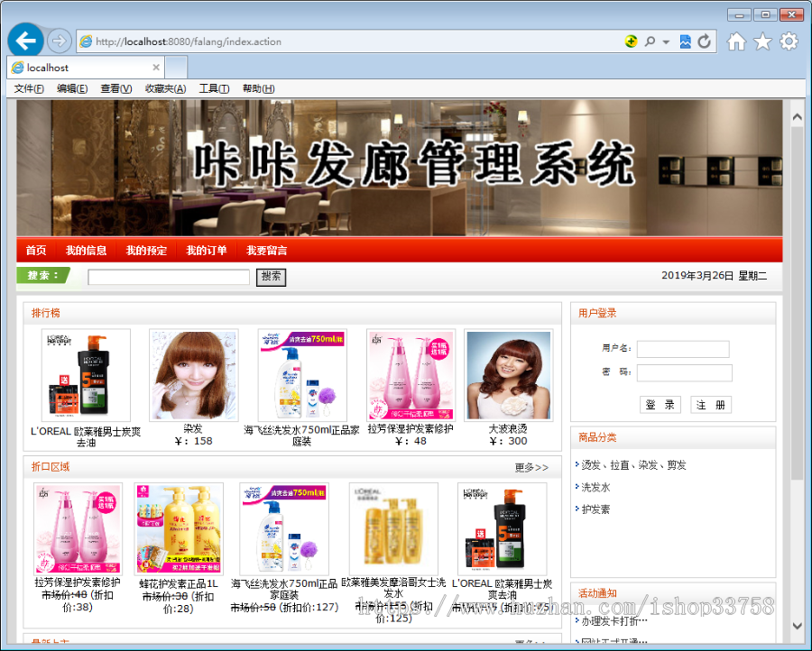
Task: Click the 大波浪烫 product thumbnail
Action: tap(508, 375)
